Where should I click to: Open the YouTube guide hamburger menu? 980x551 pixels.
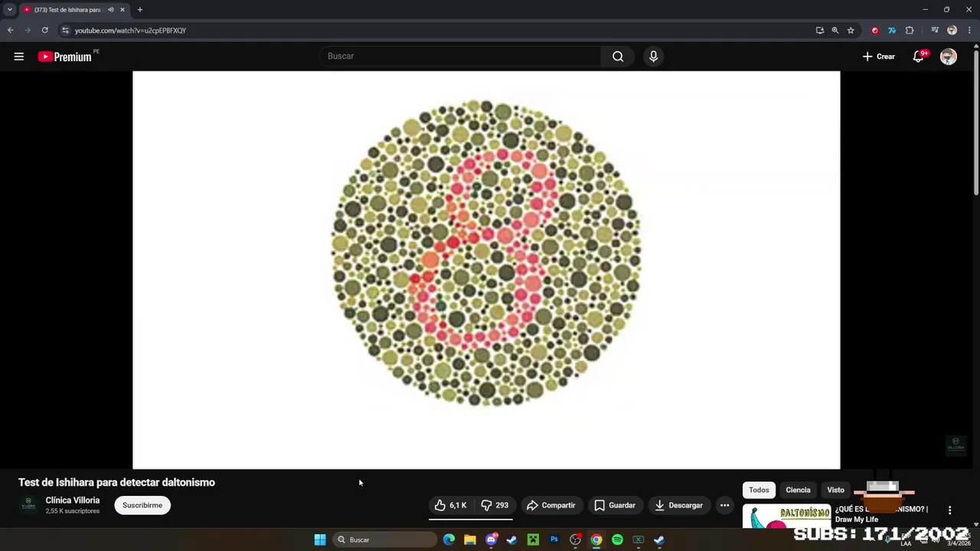[x=19, y=56]
